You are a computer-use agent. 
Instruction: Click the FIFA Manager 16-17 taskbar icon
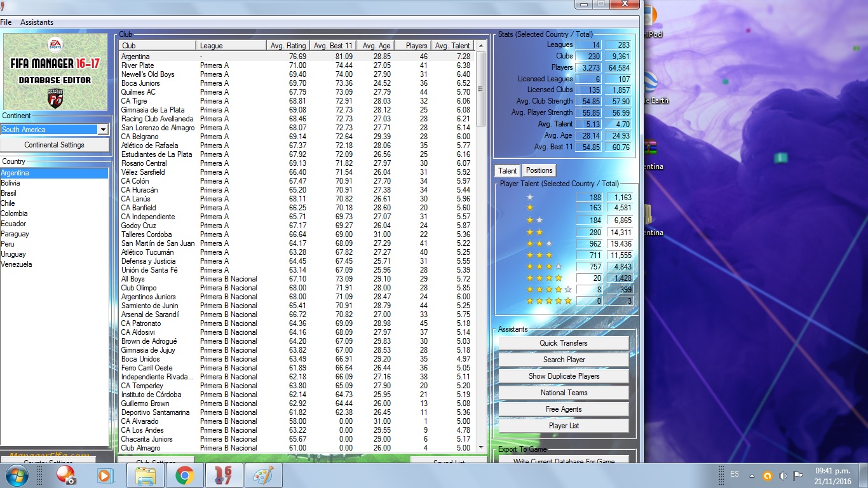point(223,475)
